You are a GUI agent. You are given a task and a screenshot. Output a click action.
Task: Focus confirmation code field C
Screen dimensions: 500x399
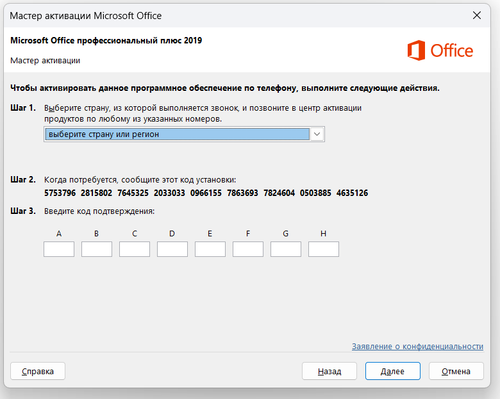coord(134,249)
